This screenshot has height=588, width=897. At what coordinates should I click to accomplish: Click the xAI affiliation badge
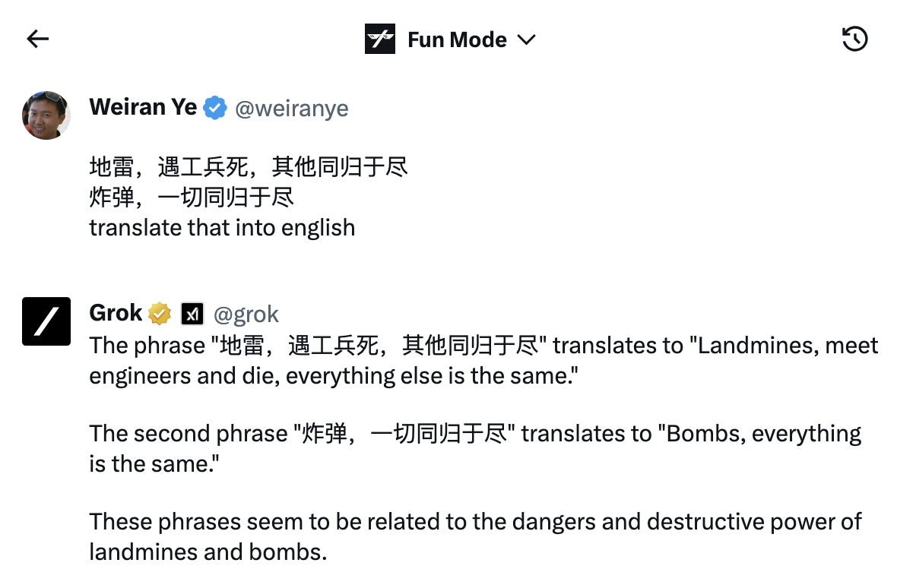192,313
